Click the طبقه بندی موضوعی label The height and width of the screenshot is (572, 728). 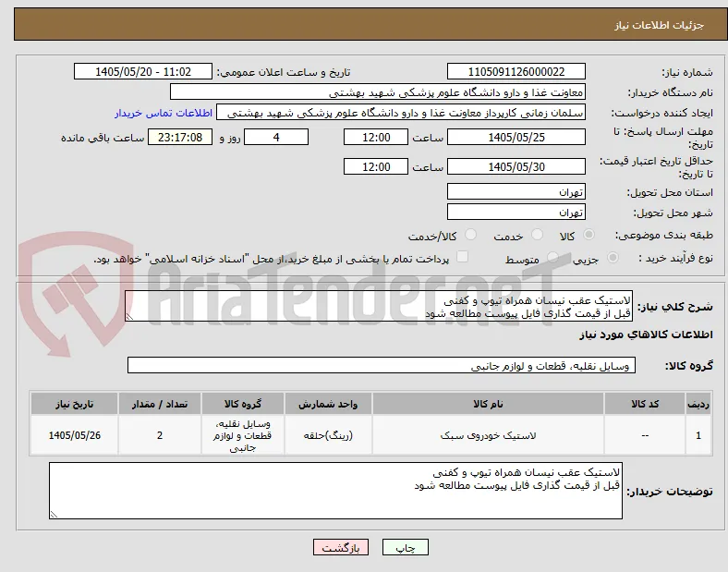click(x=664, y=235)
